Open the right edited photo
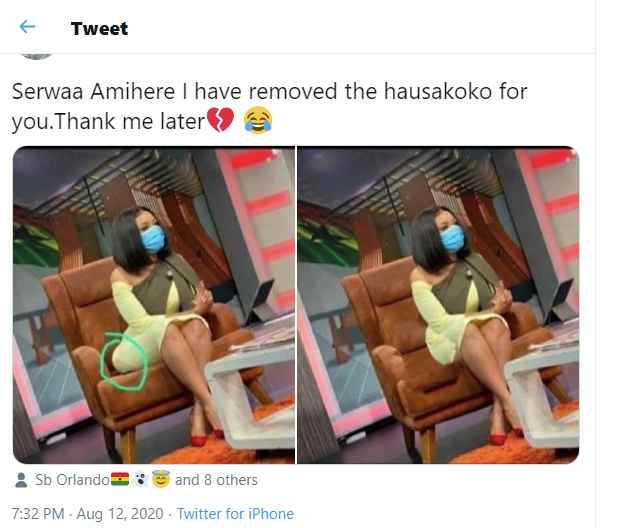The image size is (622, 528). point(438,305)
